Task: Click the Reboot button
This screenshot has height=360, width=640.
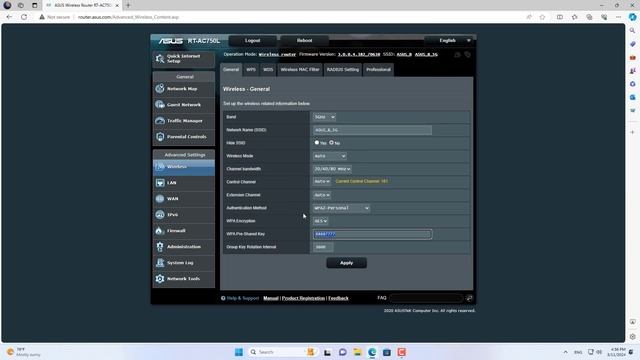Action: pyautogui.click(x=304, y=40)
